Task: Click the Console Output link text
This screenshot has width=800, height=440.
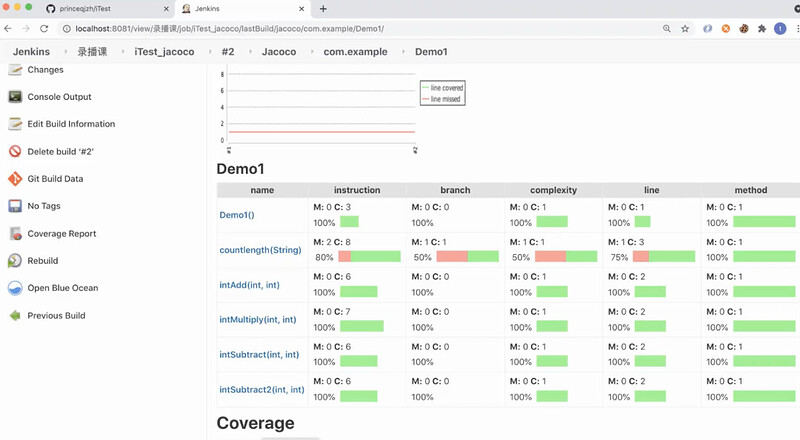Action: pyautogui.click(x=59, y=97)
